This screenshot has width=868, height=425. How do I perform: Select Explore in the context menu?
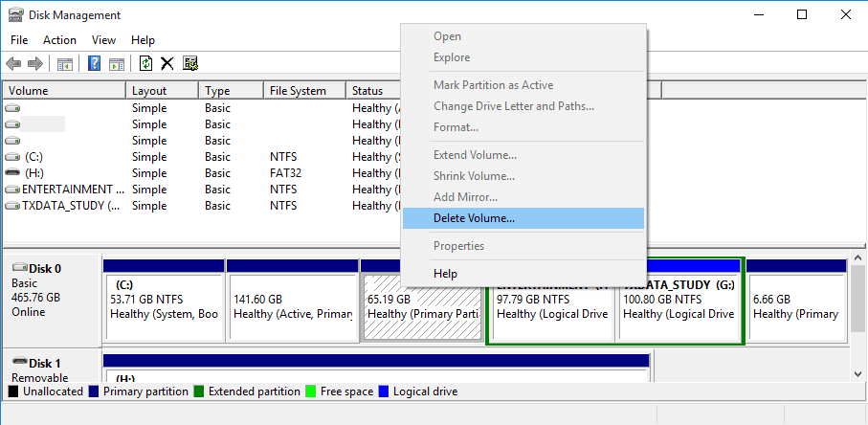(x=523, y=57)
